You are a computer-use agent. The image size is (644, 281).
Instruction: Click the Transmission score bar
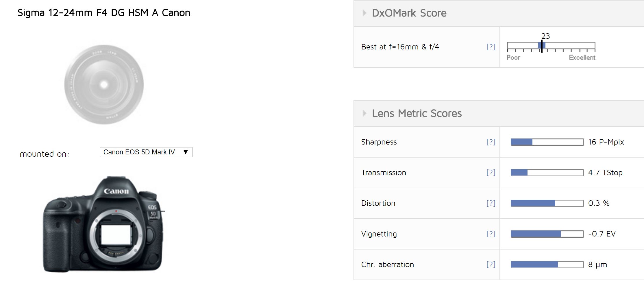(x=547, y=173)
